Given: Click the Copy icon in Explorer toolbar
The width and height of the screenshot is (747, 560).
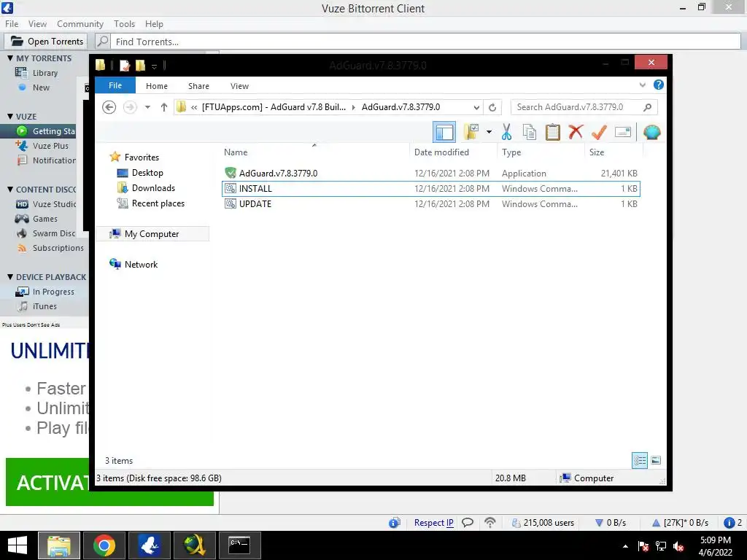Looking at the screenshot, I should [530, 132].
